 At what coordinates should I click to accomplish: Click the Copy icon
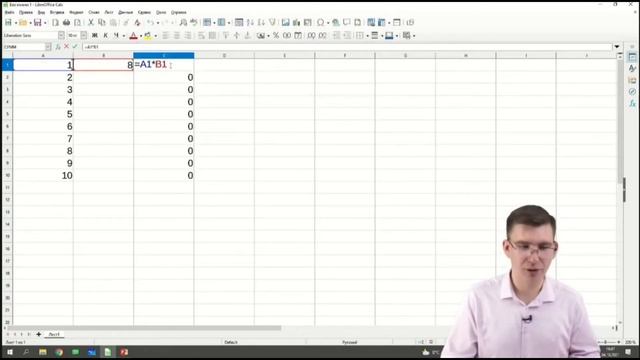tap(102, 22)
